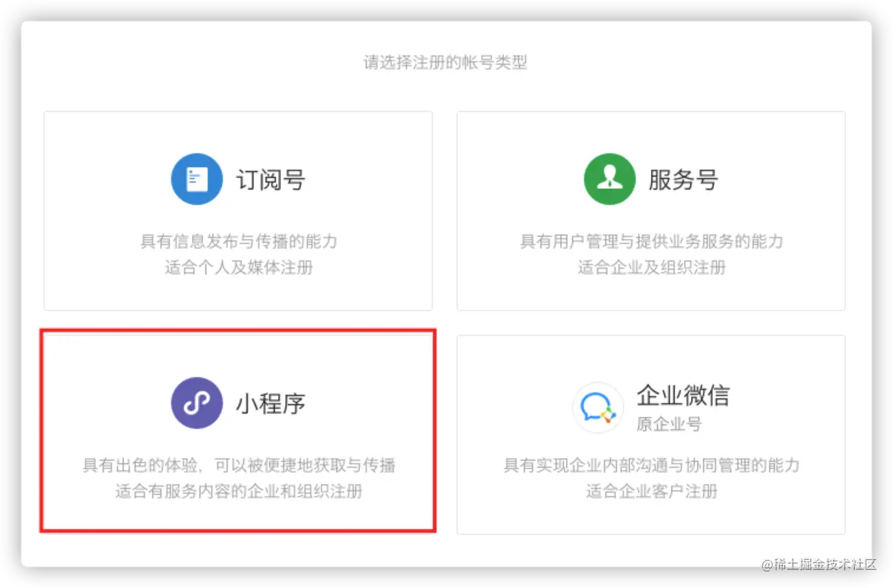Click 适合企业客户注册 text
This screenshot has height=588, width=893.
(651, 492)
